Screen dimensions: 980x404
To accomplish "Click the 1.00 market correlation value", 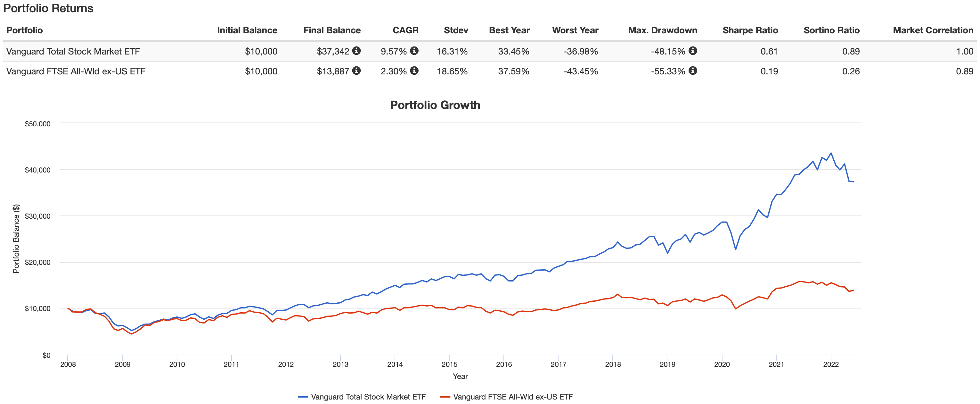I will (x=965, y=51).
